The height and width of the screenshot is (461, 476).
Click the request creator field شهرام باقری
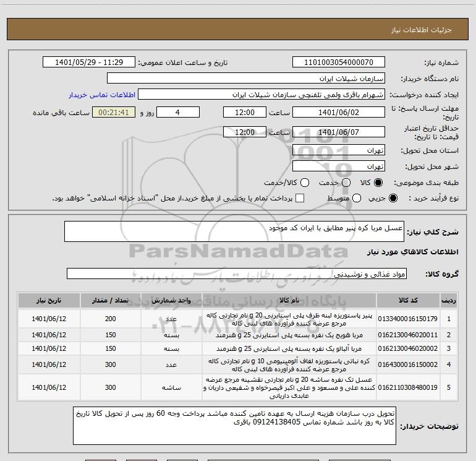point(261,95)
